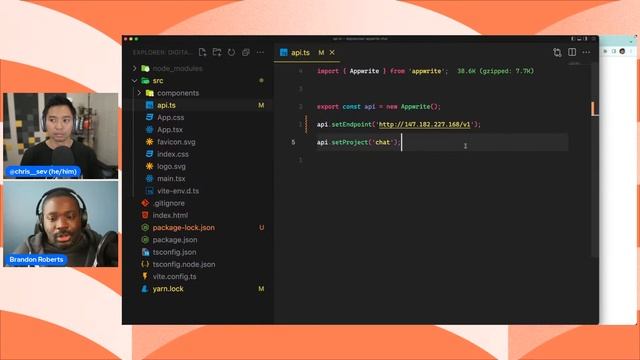Open changes compare icon in editor toolbar
The height and width of the screenshot is (360, 640).
tap(557, 52)
